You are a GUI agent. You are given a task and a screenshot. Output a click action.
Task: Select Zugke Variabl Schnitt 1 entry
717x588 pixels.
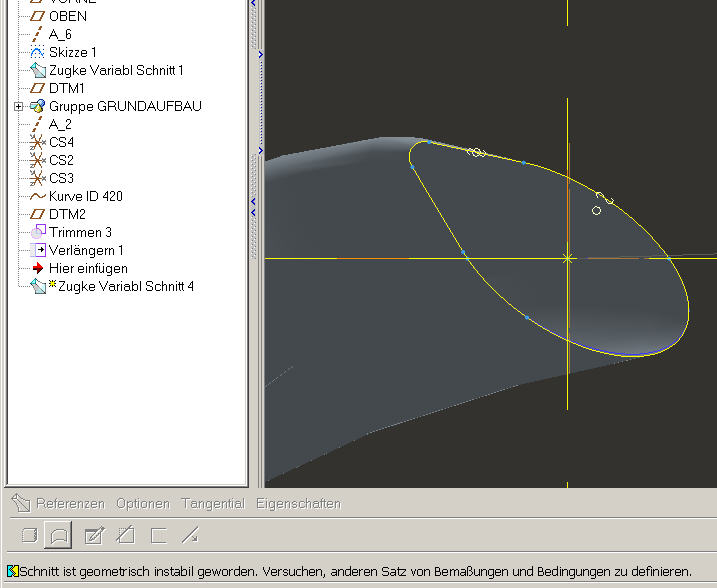[116, 70]
